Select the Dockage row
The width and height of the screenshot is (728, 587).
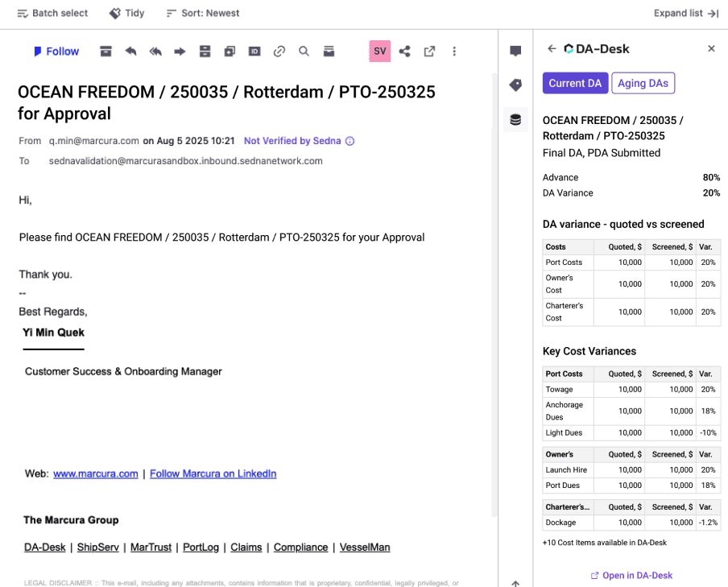(631, 523)
